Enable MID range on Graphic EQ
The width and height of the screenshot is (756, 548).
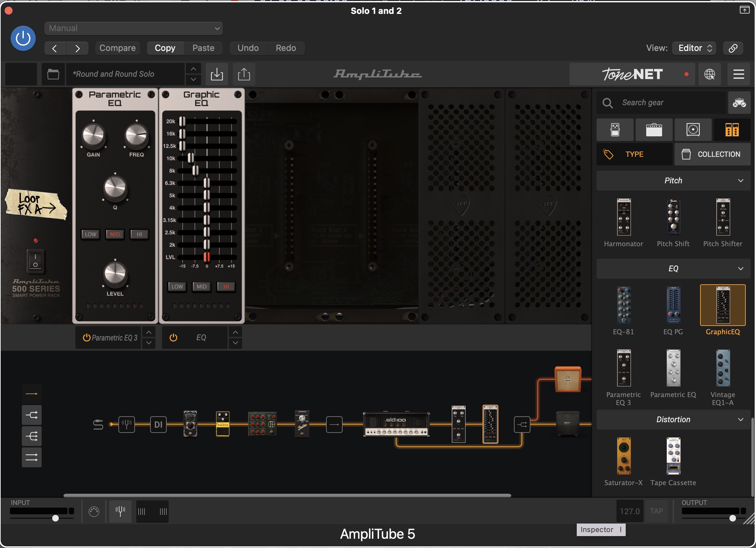click(x=201, y=287)
